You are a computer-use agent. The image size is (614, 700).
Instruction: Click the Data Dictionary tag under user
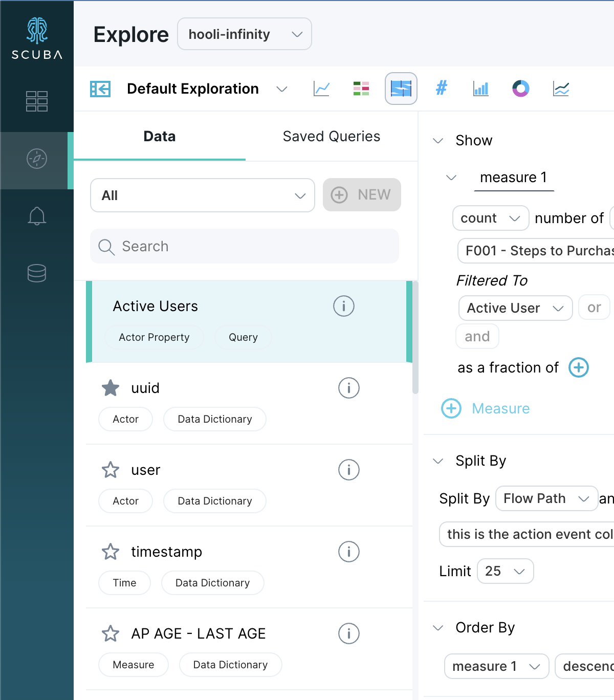215,501
